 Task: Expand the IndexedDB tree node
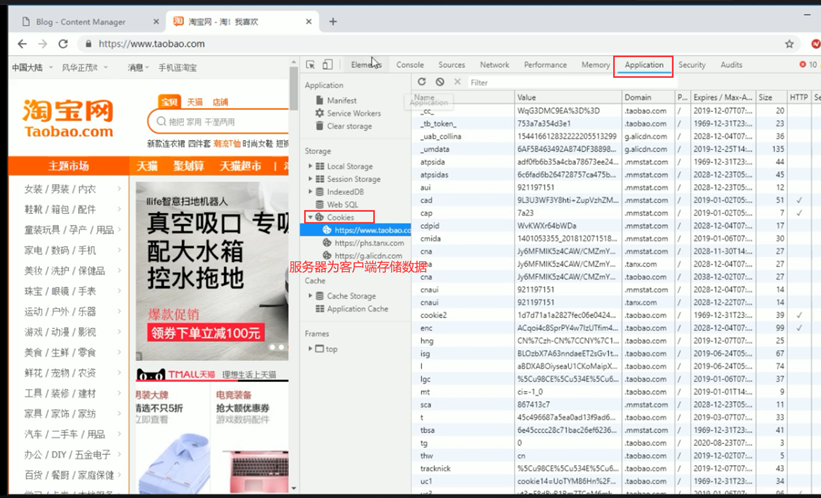[310, 192]
